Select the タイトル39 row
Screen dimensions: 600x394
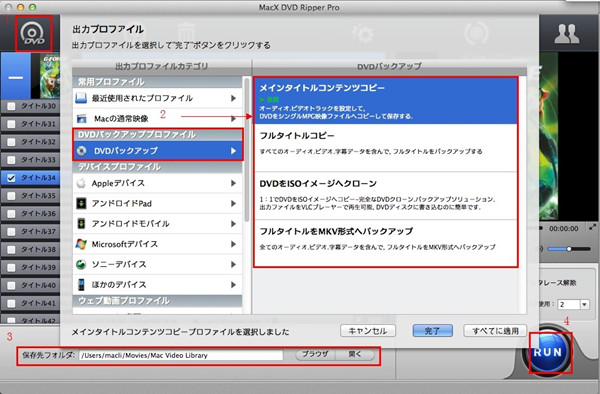click(30, 268)
